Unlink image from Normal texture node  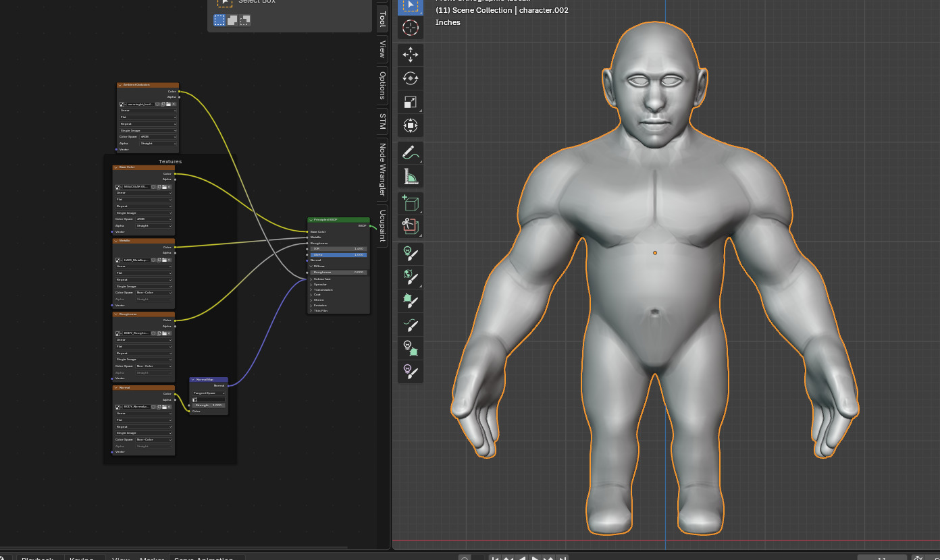click(169, 407)
